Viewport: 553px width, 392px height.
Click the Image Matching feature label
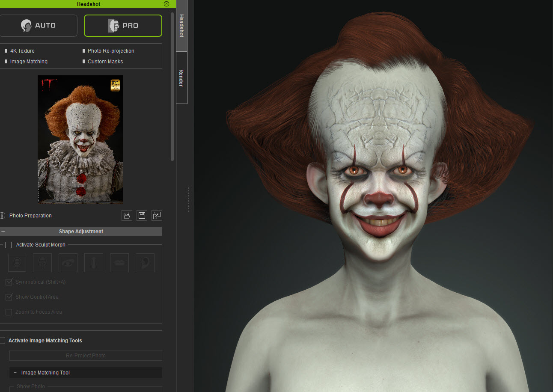click(x=29, y=62)
